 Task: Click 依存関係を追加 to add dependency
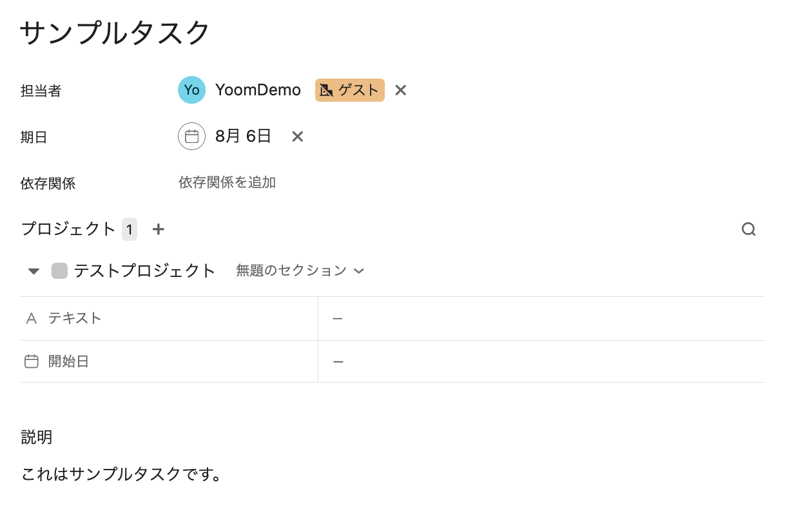tap(228, 183)
